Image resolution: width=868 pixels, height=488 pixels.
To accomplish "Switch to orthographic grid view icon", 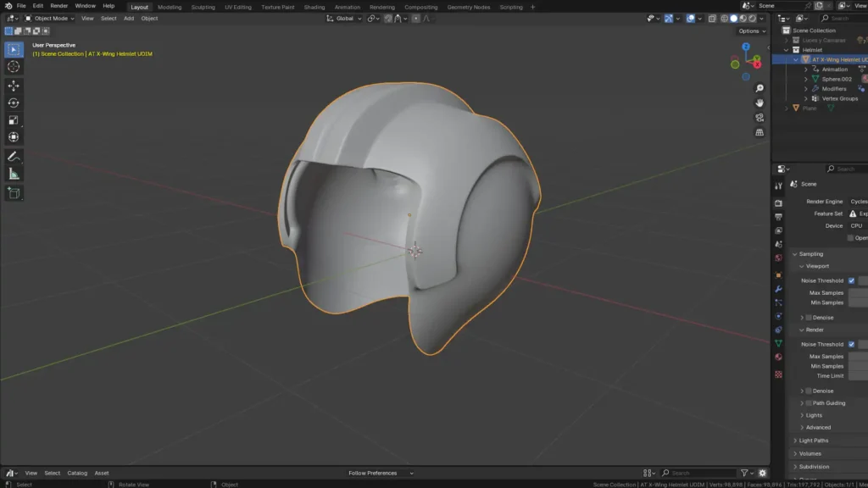I will 759,132.
